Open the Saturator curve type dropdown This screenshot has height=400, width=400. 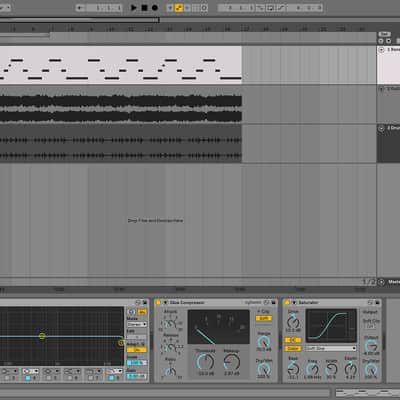pyautogui.click(x=331, y=349)
